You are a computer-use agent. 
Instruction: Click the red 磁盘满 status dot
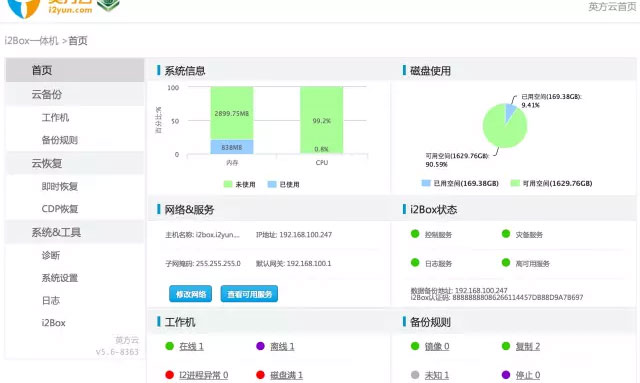tap(260, 374)
